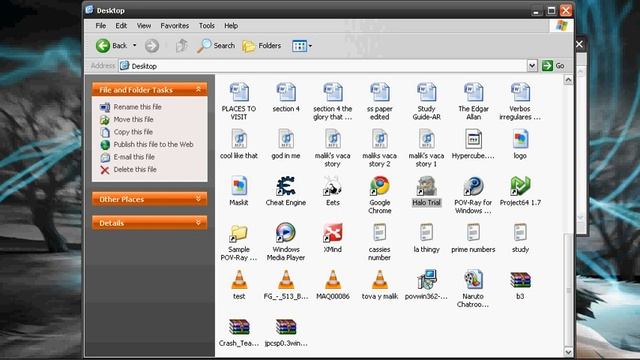This screenshot has height=360, width=640.
Task: Click Copy this file link
Action: pyautogui.click(x=133, y=132)
